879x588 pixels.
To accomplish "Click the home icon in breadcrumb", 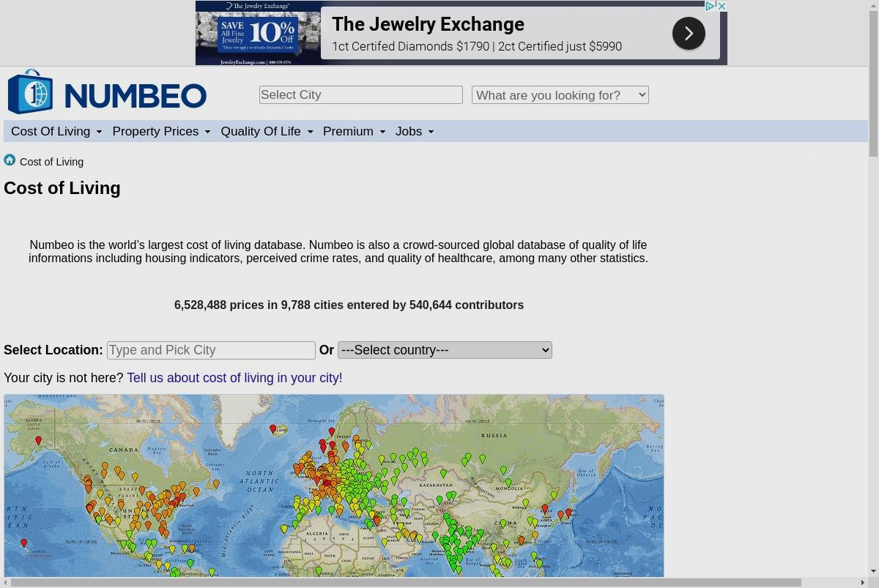I will pos(10,160).
